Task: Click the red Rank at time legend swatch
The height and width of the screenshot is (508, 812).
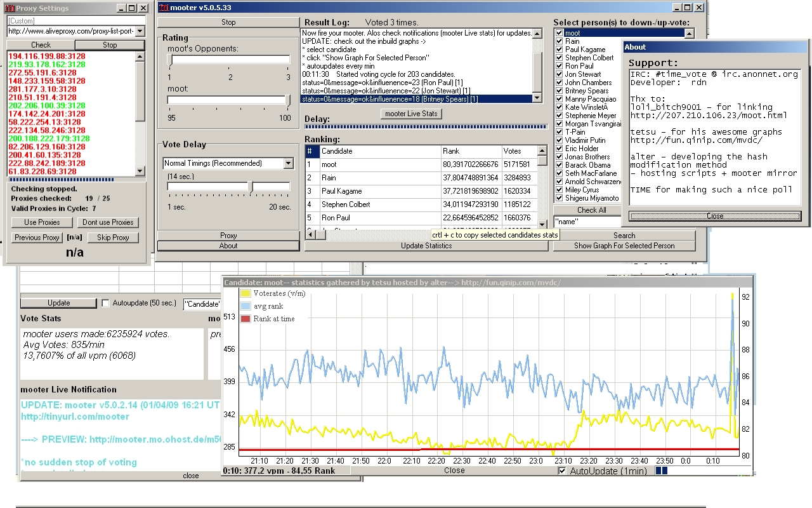Action: (x=245, y=319)
